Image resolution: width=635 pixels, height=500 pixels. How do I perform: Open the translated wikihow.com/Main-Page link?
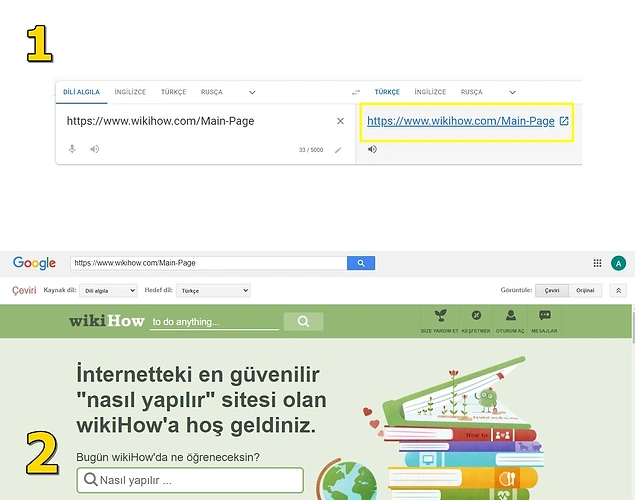[x=460, y=121]
